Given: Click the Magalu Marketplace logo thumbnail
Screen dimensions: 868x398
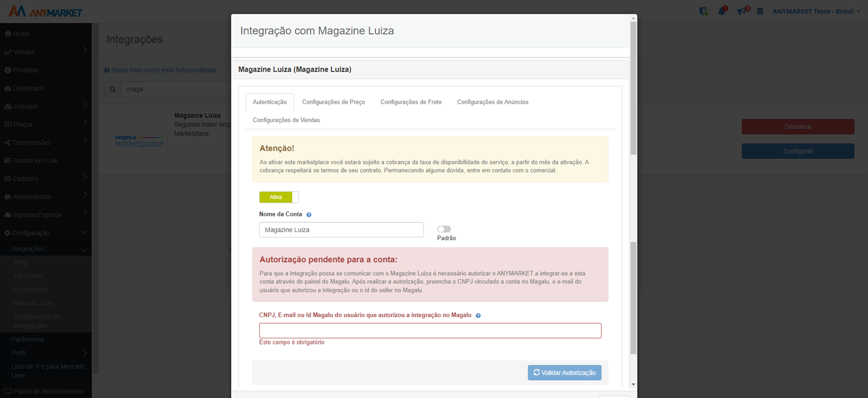Looking at the screenshot, I should 140,139.
